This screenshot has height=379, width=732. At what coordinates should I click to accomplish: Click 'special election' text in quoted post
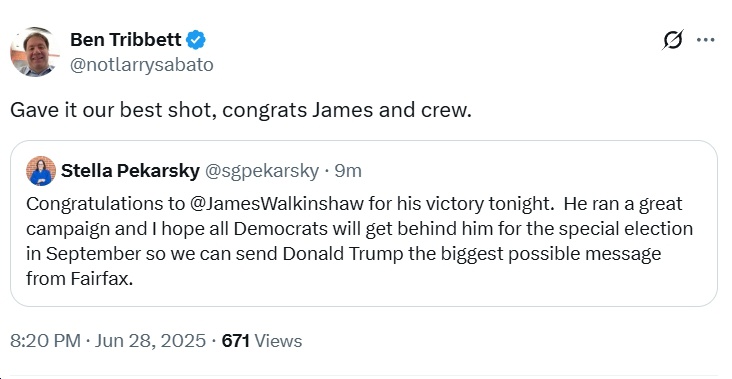[x=626, y=229]
